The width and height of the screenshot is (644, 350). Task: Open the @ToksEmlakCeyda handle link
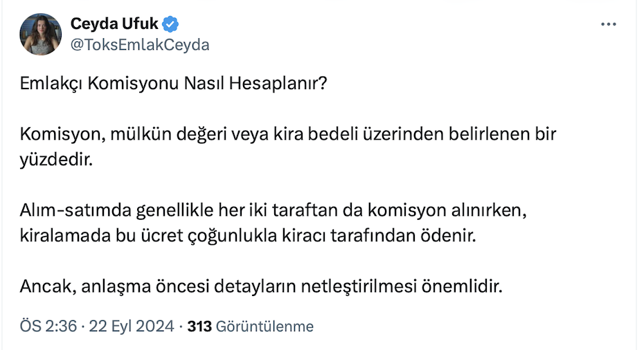(140, 45)
